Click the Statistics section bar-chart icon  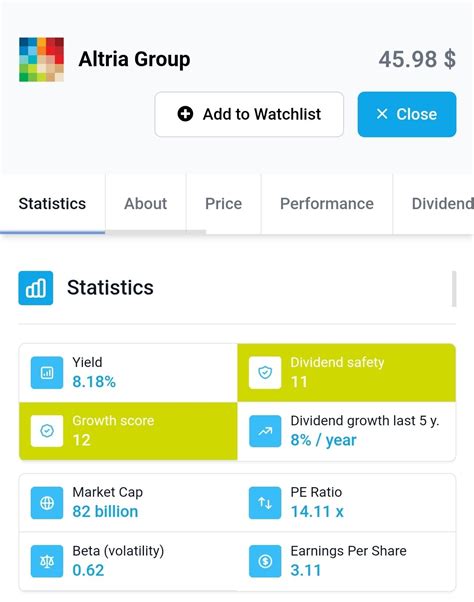pyautogui.click(x=36, y=288)
